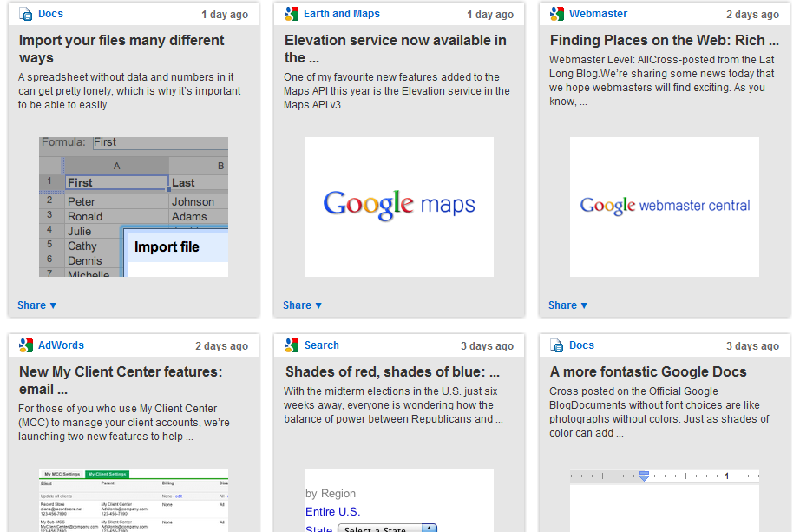
Task: Expand Share menu on Elevation service card
Action: [x=303, y=305]
